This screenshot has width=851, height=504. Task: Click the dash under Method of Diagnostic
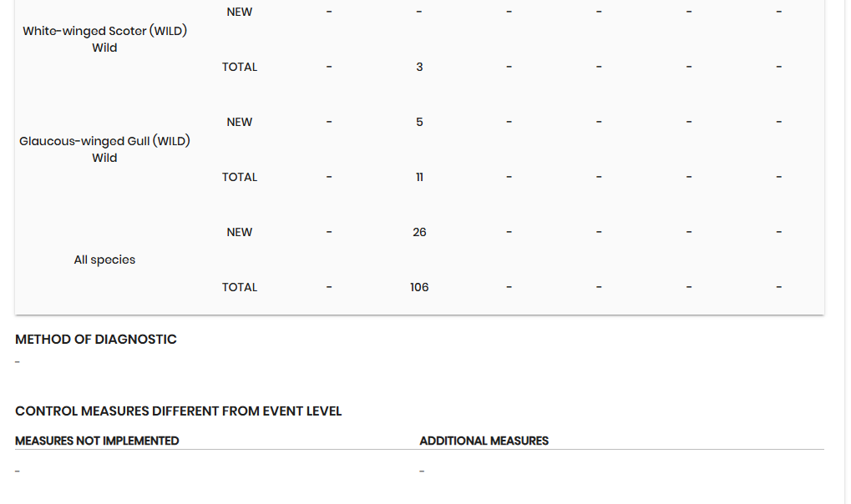(x=18, y=362)
